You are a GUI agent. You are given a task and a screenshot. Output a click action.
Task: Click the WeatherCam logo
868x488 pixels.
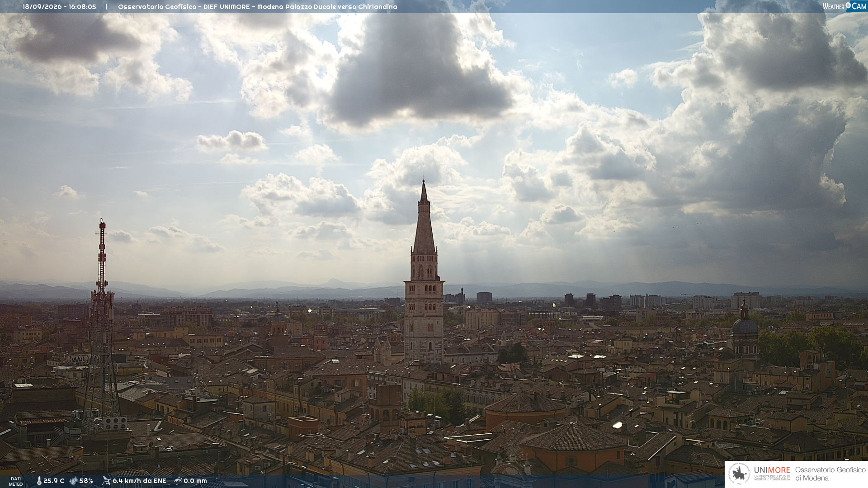click(x=844, y=6)
